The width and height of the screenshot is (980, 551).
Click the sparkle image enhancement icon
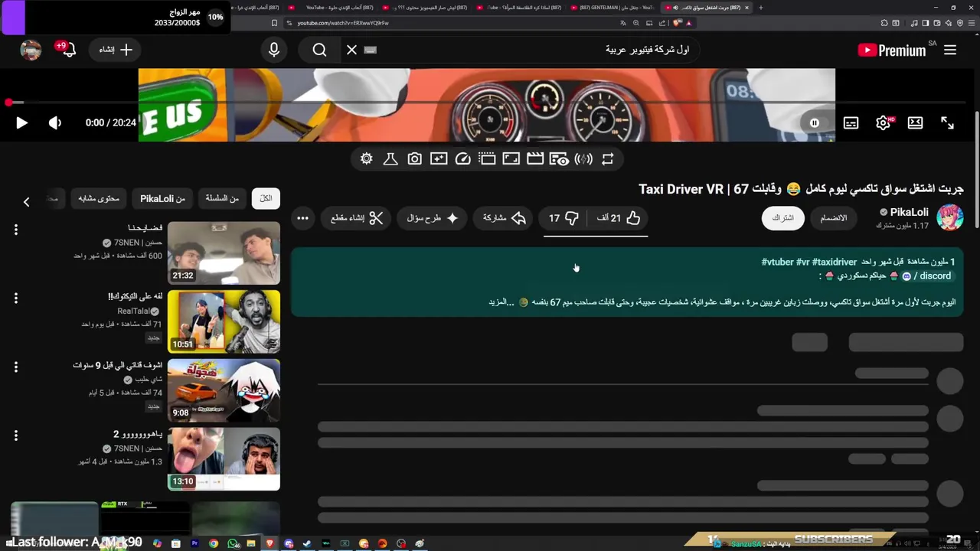click(439, 158)
